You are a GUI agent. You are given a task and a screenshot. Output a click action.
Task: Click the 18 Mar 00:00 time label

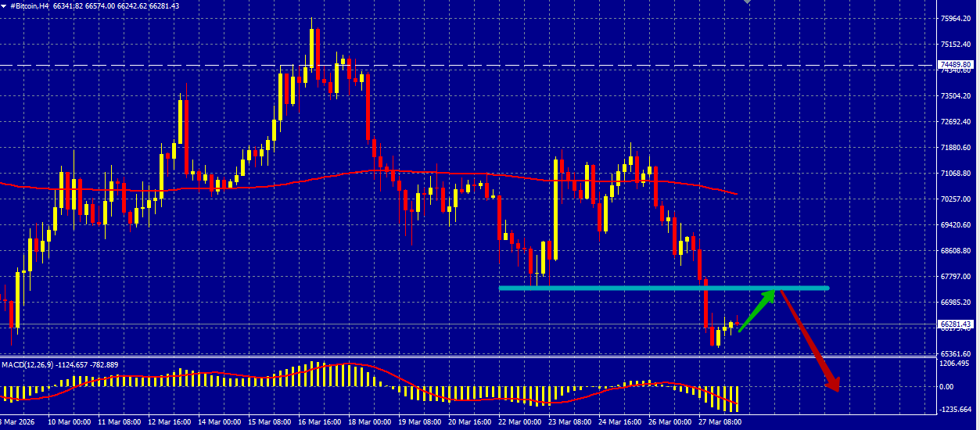click(x=369, y=421)
